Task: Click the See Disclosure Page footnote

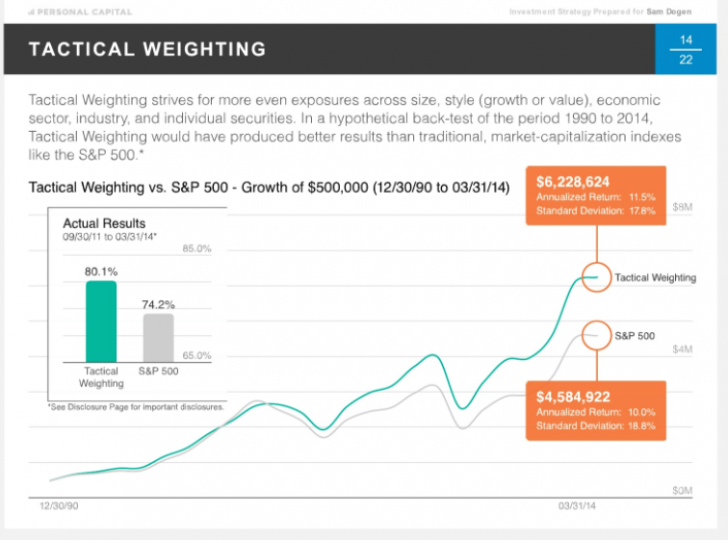Action: click(x=136, y=407)
